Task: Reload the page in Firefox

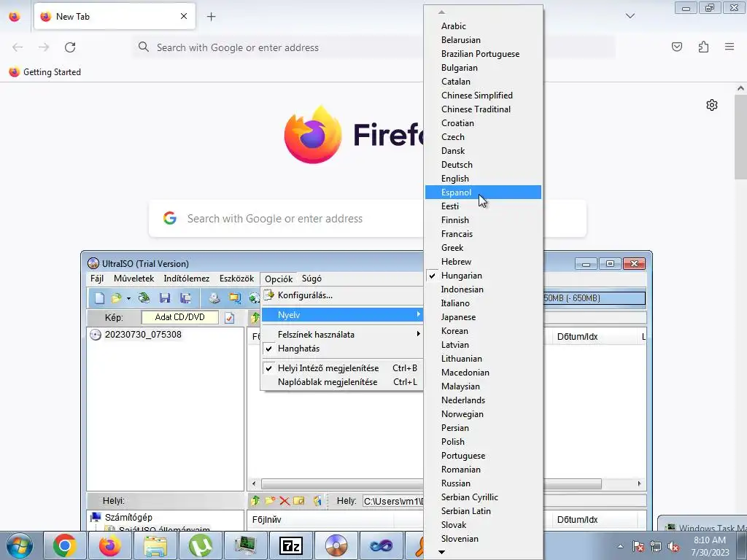Action: click(70, 47)
